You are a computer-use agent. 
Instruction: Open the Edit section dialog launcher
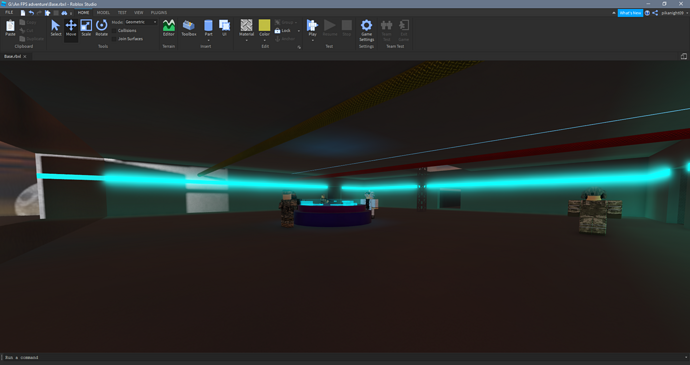pyautogui.click(x=299, y=47)
